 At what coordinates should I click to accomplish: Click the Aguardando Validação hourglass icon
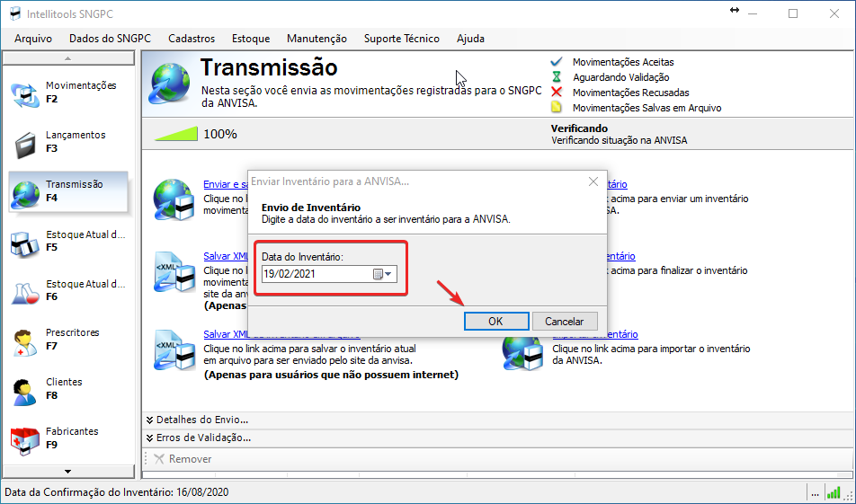pos(557,77)
